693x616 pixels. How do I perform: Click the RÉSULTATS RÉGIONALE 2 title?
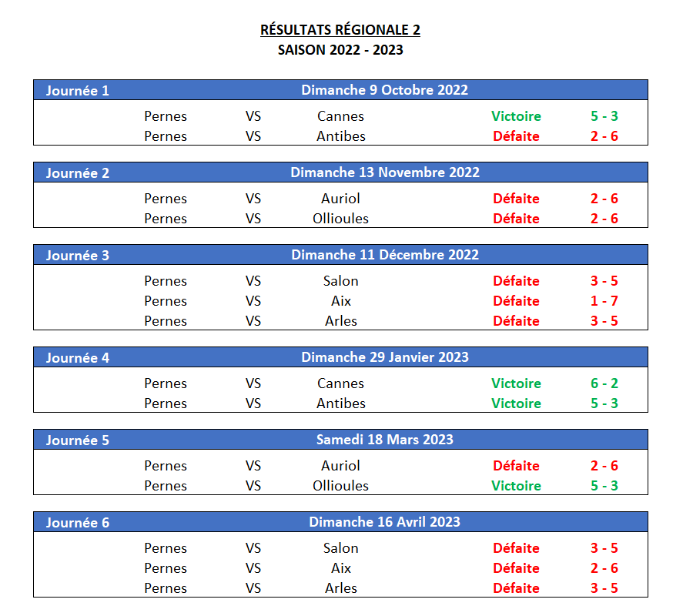coord(340,30)
